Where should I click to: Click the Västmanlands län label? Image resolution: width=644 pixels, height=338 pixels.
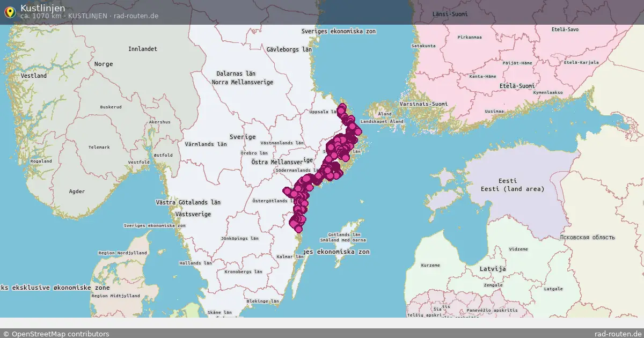(x=282, y=143)
